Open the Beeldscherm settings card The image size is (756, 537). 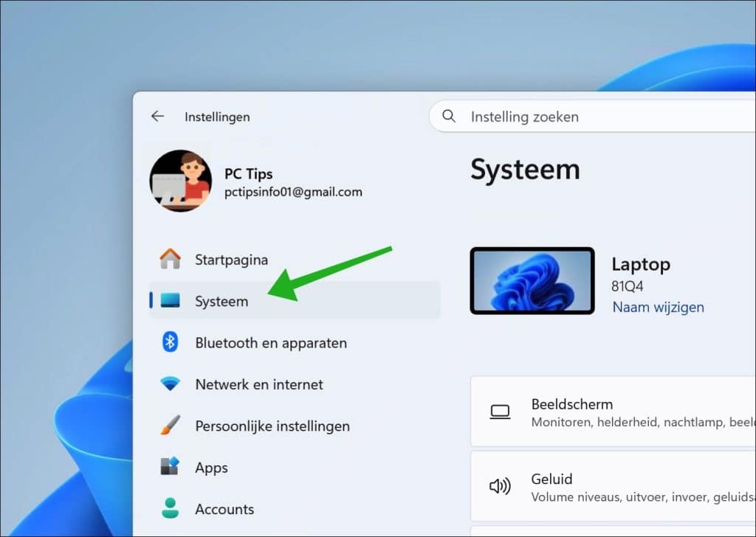(x=613, y=412)
